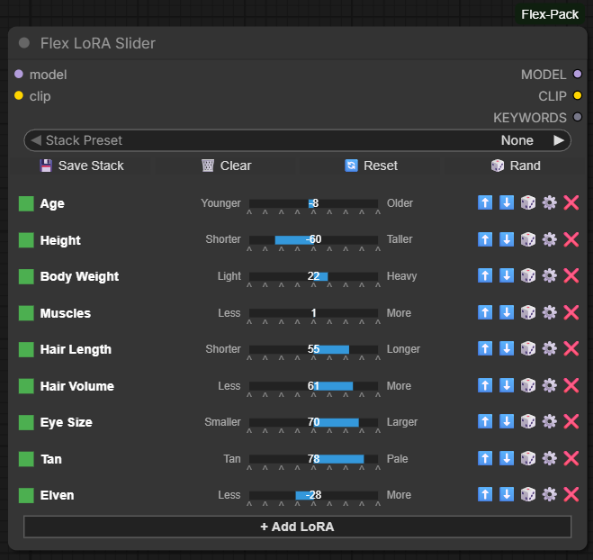This screenshot has width=593, height=560.
Task: Move the Elven row up
Action: (485, 494)
